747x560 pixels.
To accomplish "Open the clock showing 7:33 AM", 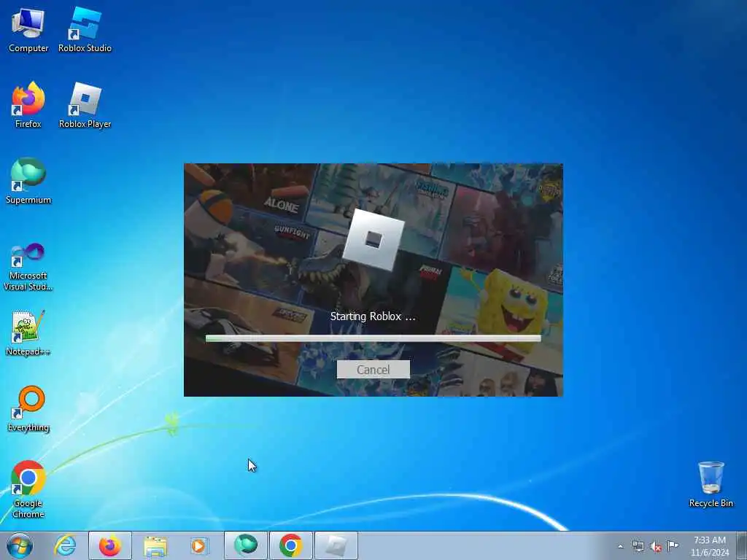I will coord(710,545).
